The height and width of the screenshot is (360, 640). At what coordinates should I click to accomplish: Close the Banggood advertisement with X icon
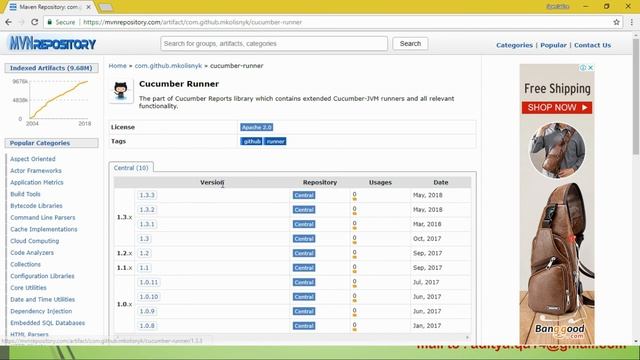point(590,68)
